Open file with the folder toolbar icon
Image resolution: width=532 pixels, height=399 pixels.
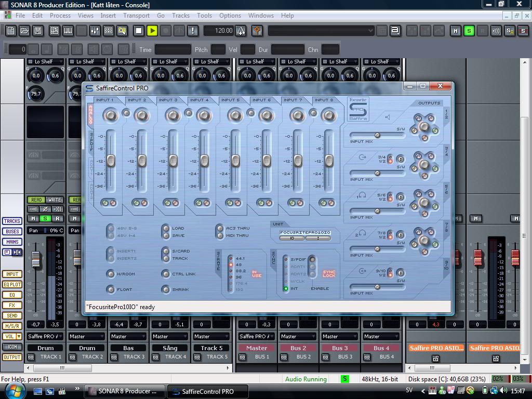pos(24,31)
